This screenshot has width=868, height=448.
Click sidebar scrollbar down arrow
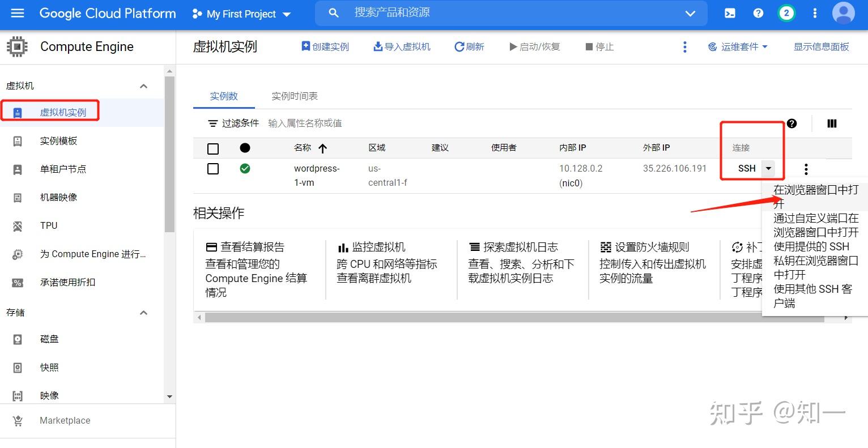pos(169,397)
